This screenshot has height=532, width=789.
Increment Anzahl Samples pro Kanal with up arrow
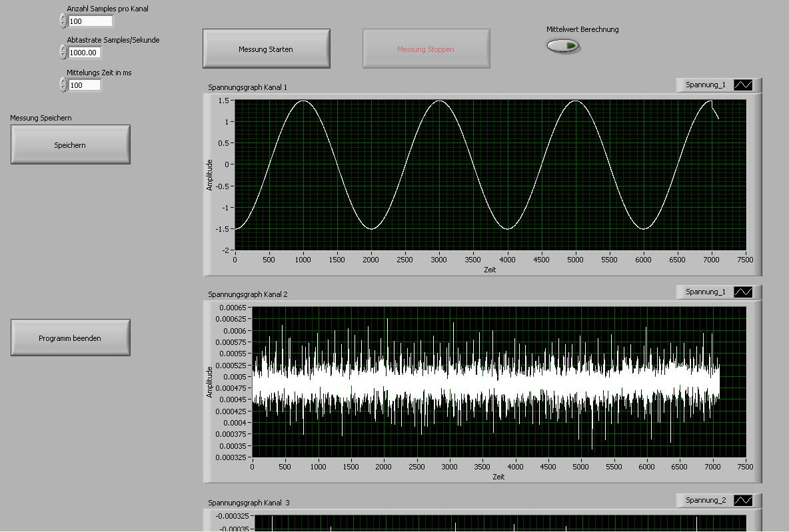pos(63,18)
